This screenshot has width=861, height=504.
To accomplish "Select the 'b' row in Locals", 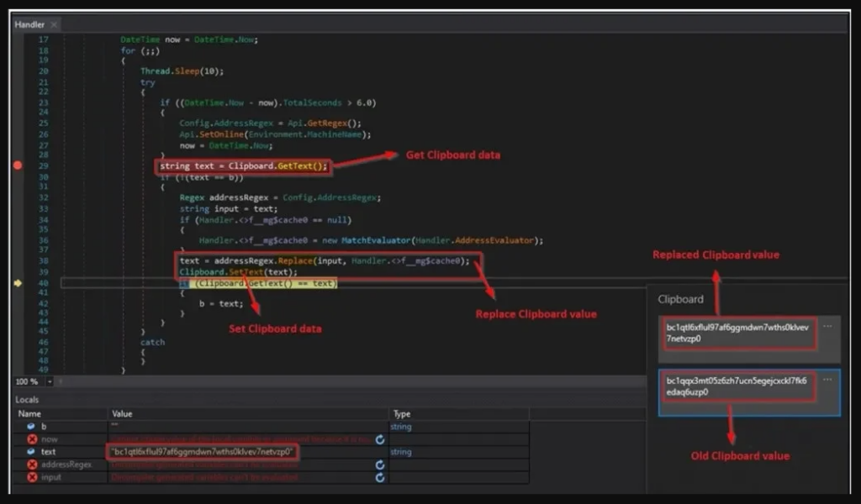I will (x=272, y=426).
